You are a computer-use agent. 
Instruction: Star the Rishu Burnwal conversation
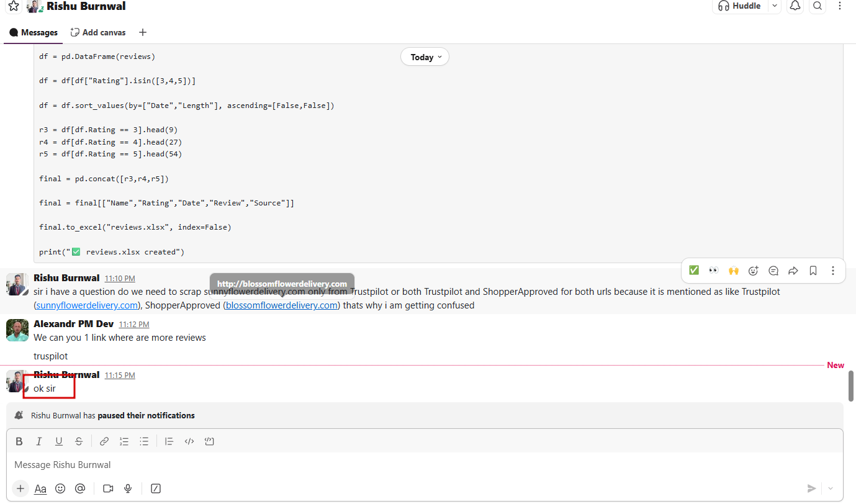pos(13,6)
